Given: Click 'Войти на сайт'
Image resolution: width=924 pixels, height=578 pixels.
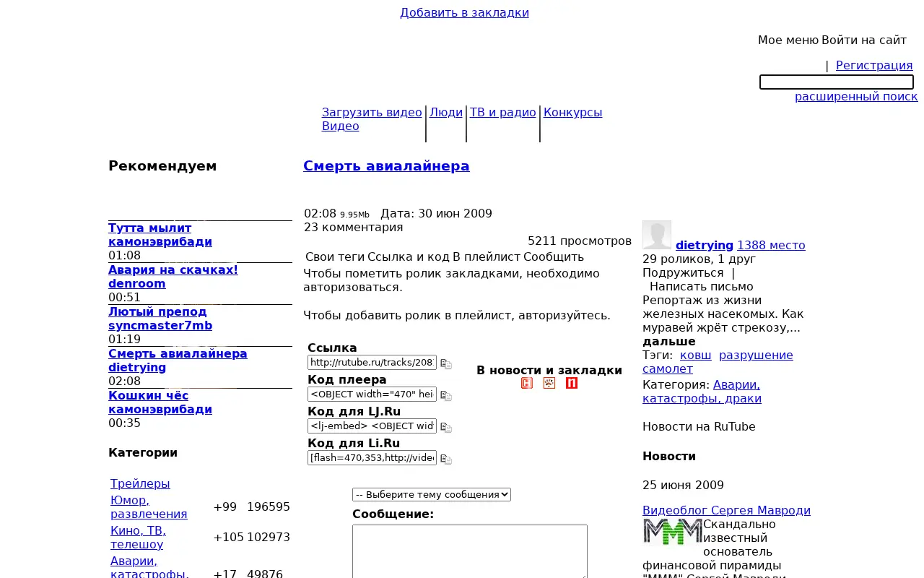Looking at the screenshot, I should coord(864,40).
